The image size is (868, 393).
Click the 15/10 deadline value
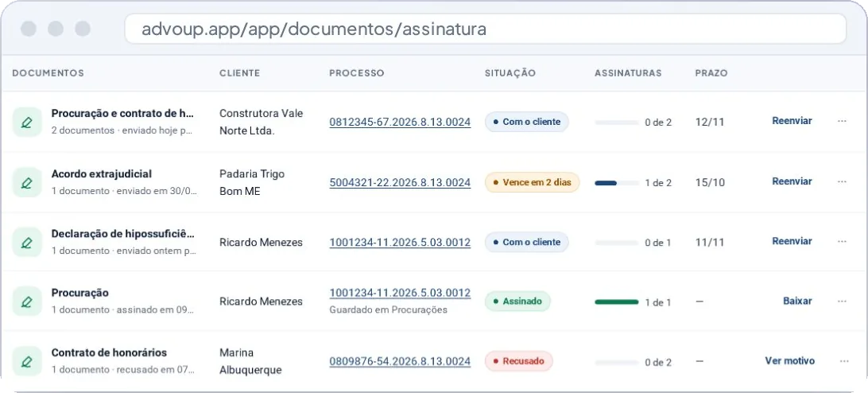point(711,182)
